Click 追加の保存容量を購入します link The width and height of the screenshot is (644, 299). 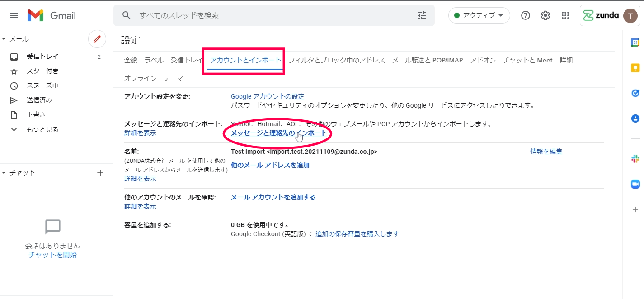coord(357,234)
